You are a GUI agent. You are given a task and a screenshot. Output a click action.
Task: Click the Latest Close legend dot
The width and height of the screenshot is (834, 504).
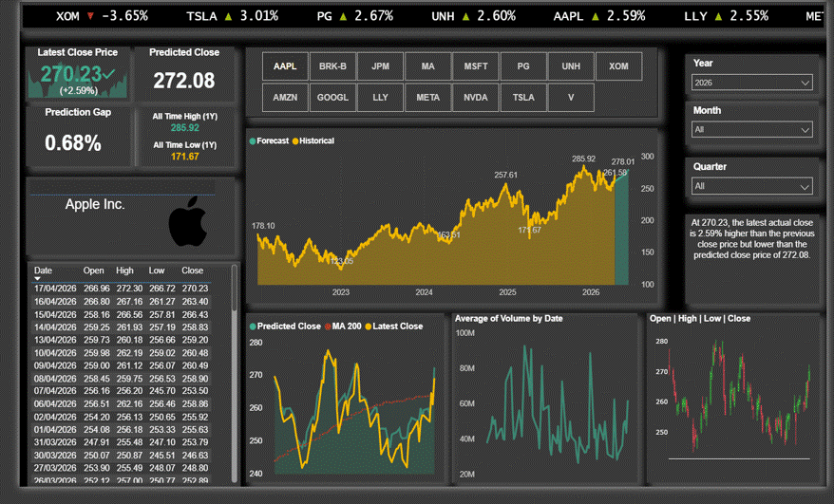[x=368, y=327]
